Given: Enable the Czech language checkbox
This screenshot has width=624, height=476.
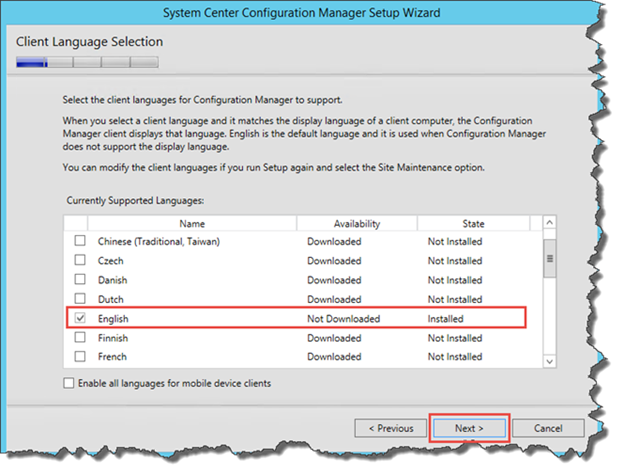Looking at the screenshot, I should [x=80, y=260].
